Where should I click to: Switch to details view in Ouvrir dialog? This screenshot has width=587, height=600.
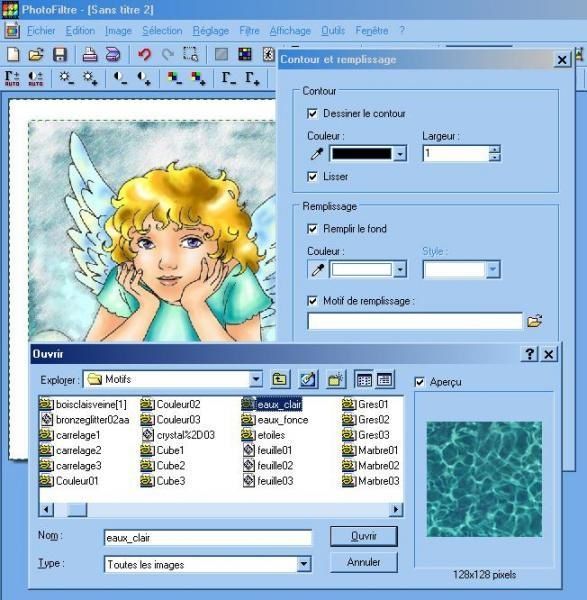(384, 379)
